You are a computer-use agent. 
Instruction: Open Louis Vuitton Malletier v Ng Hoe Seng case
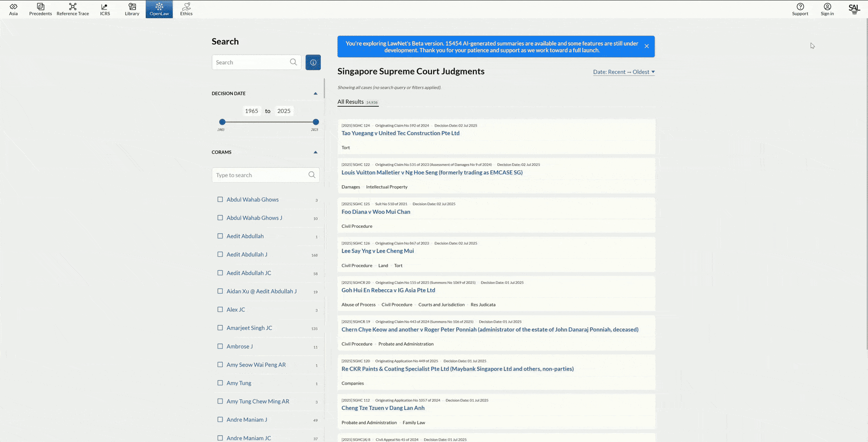click(432, 173)
